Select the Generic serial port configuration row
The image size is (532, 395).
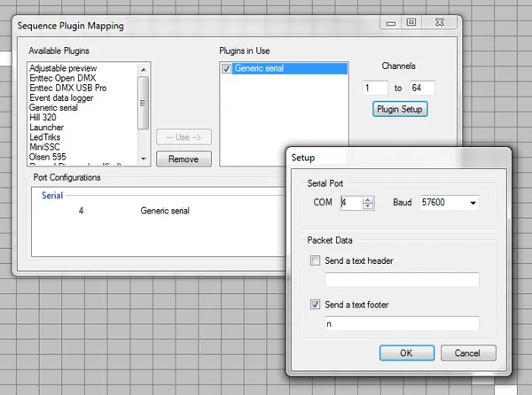(x=164, y=211)
